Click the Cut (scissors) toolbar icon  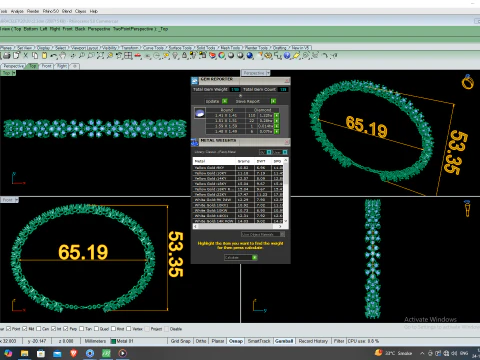[x=25, y=56]
